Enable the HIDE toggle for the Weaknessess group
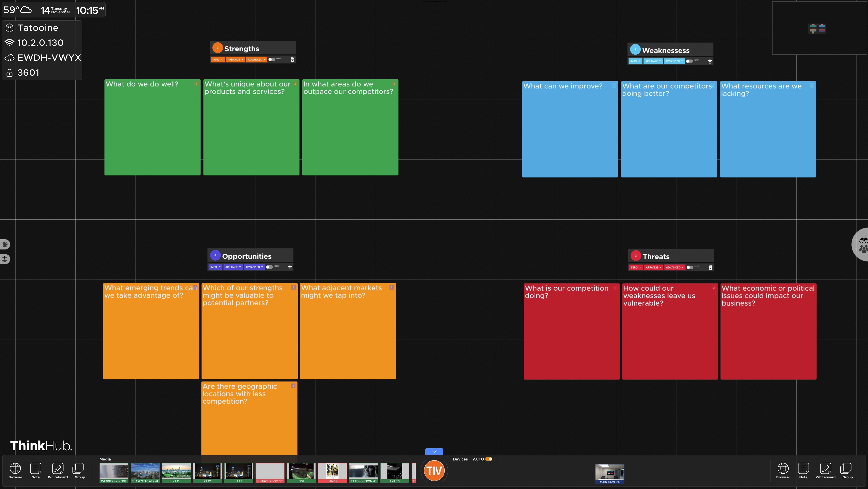 (689, 61)
